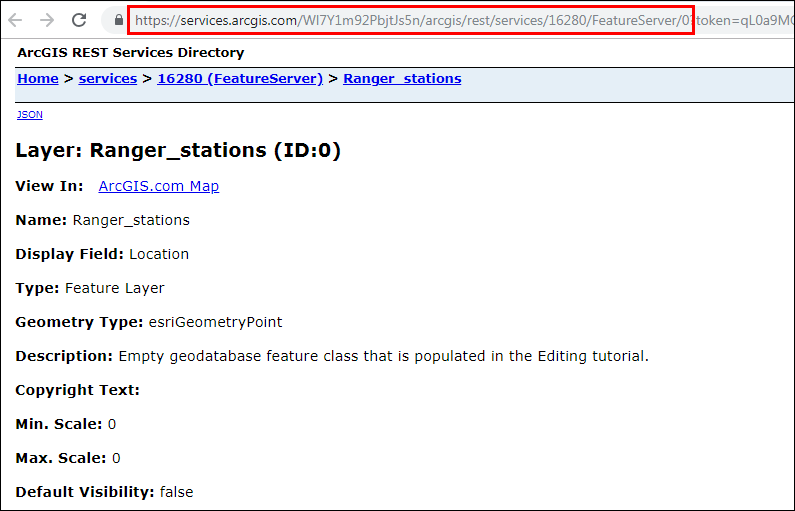The image size is (795, 511).
Task: Click the Name value Ranger_stations
Action: click(x=131, y=221)
